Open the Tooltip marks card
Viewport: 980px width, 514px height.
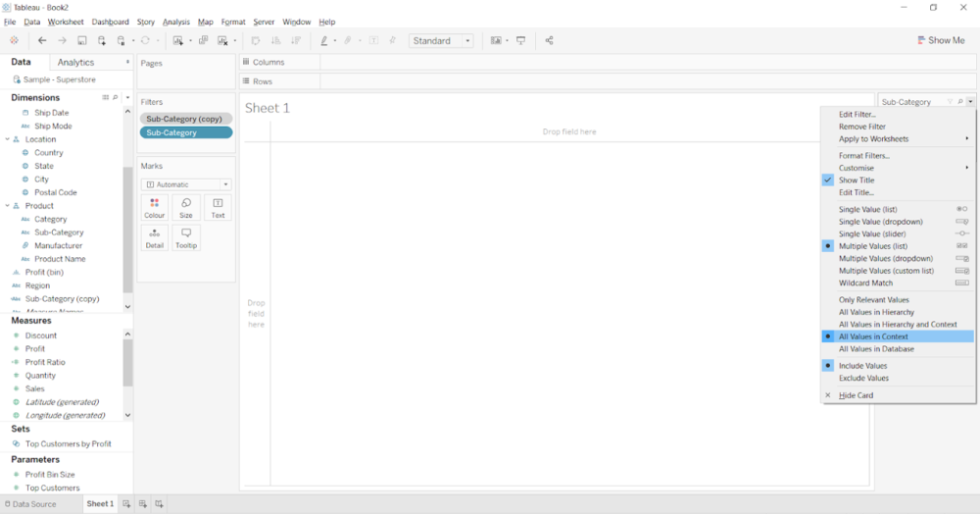[x=186, y=237]
